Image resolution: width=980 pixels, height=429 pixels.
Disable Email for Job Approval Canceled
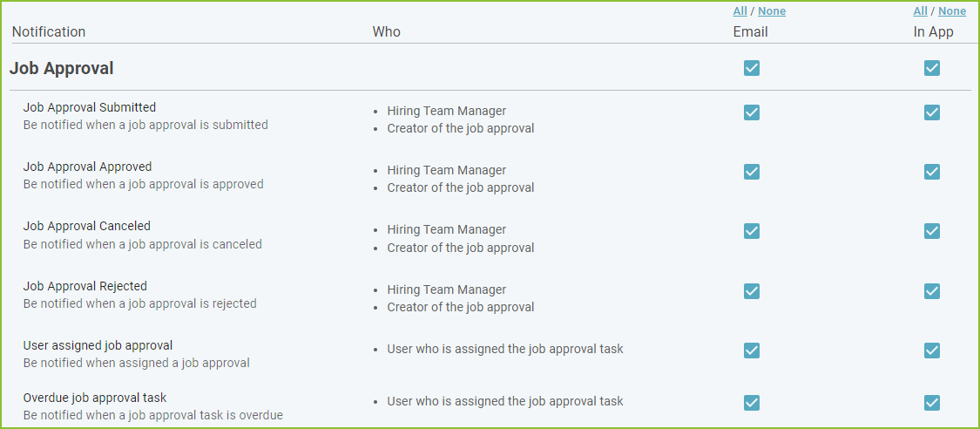tap(751, 231)
